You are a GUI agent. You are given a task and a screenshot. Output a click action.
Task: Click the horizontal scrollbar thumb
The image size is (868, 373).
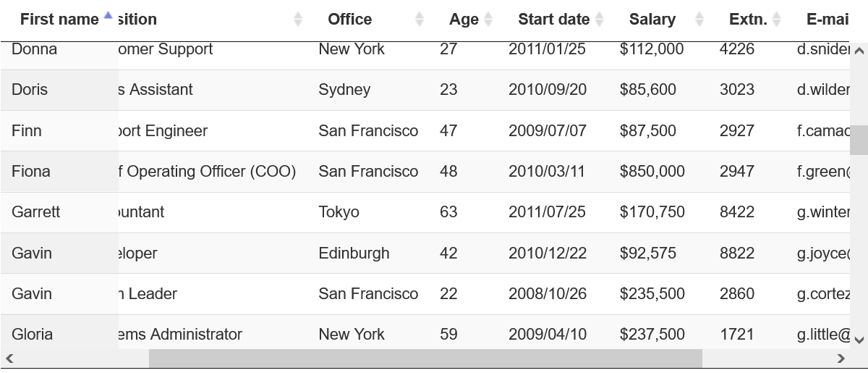[425, 358]
